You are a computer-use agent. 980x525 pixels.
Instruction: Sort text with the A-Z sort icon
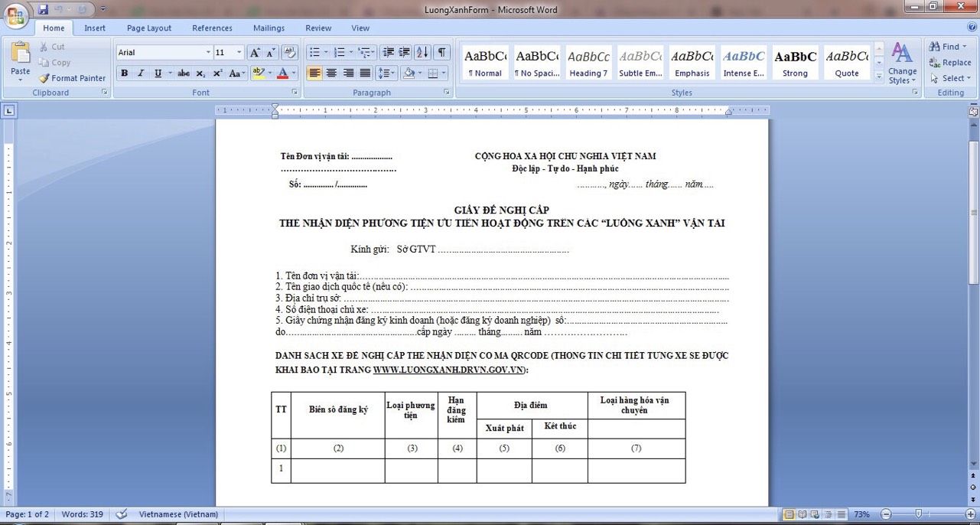[423, 53]
